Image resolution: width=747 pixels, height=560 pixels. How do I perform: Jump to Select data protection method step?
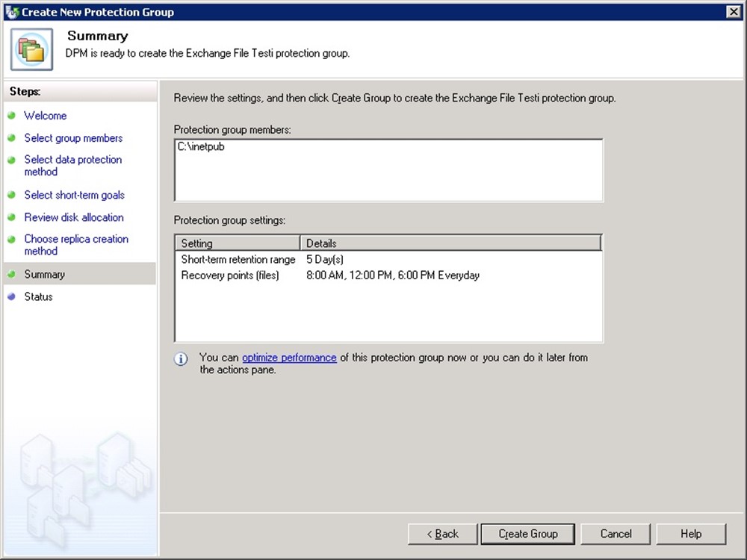point(72,166)
